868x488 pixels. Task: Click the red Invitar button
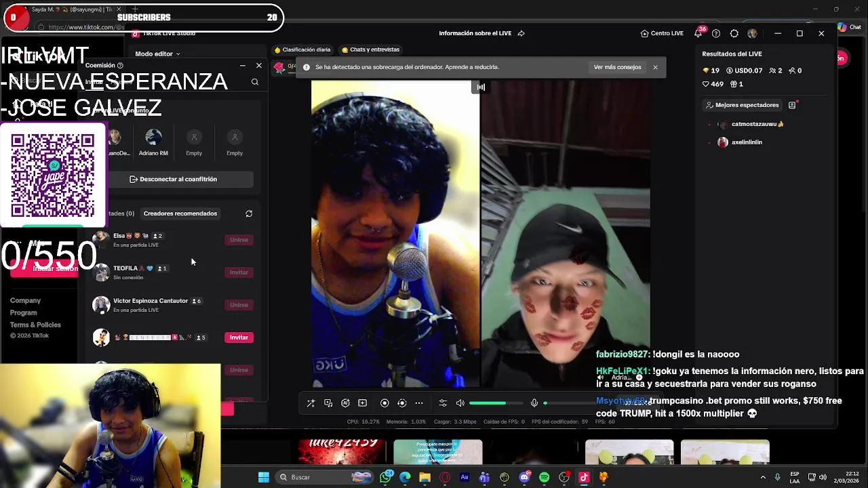(x=239, y=338)
